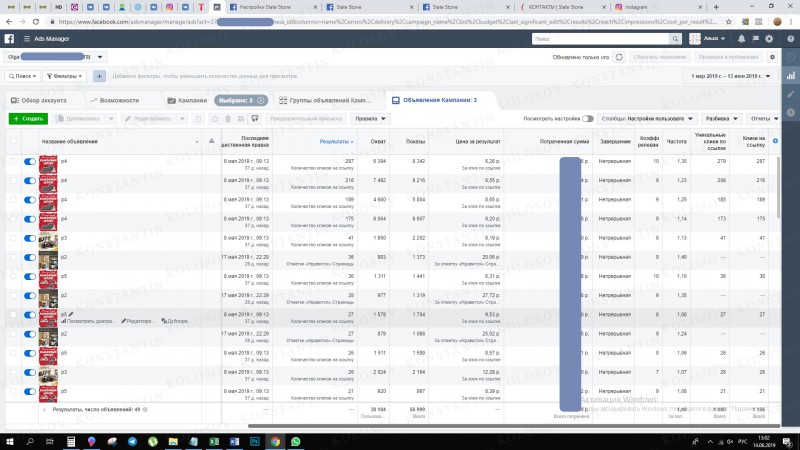
Task: Open the help question mark icon
Action: [790, 39]
